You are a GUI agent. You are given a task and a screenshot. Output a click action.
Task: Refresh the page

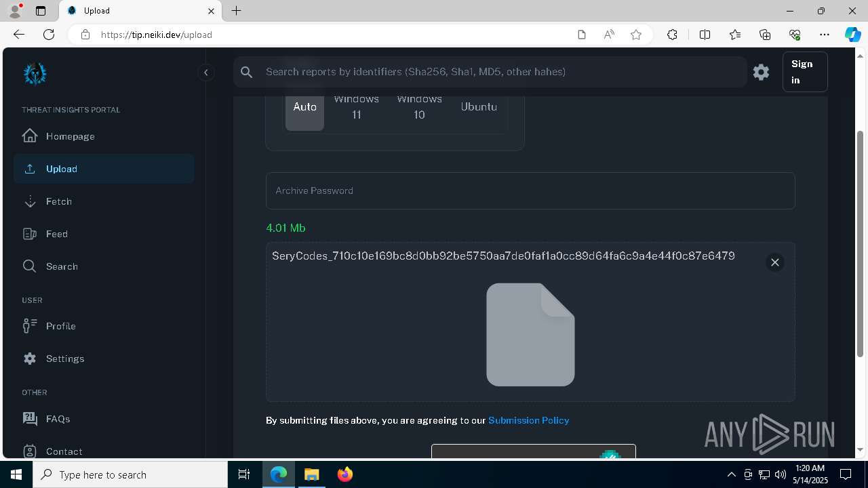pyautogui.click(x=49, y=35)
